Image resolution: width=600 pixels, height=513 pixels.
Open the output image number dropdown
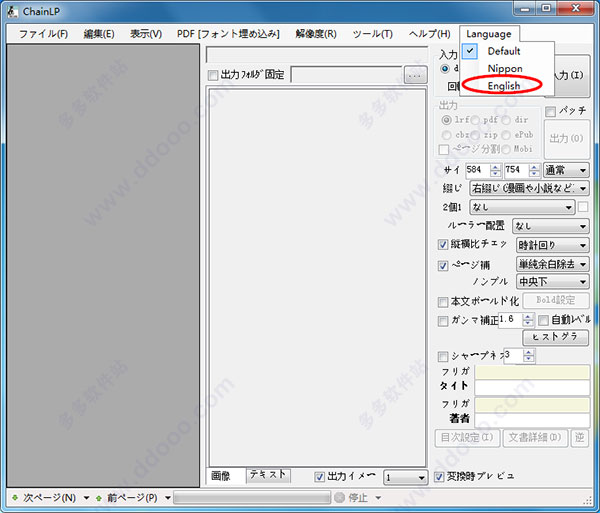[x=406, y=477]
